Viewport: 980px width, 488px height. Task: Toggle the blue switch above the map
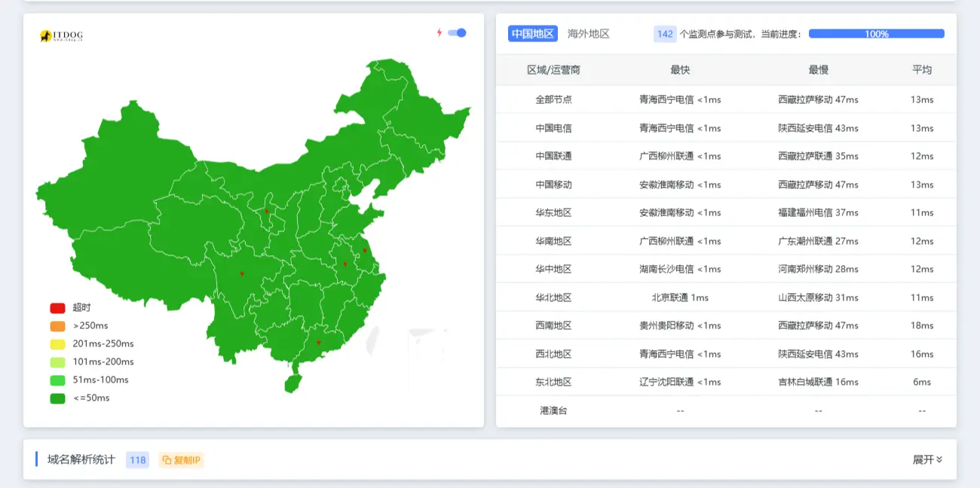(458, 32)
